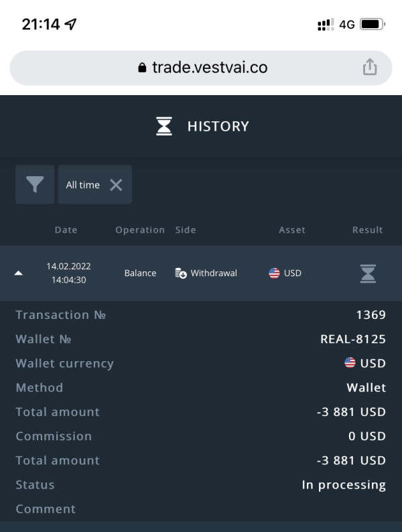Tap the transaction date 14.02.2022
This screenshot has height=532, width=402.
[x=69, y=267]
